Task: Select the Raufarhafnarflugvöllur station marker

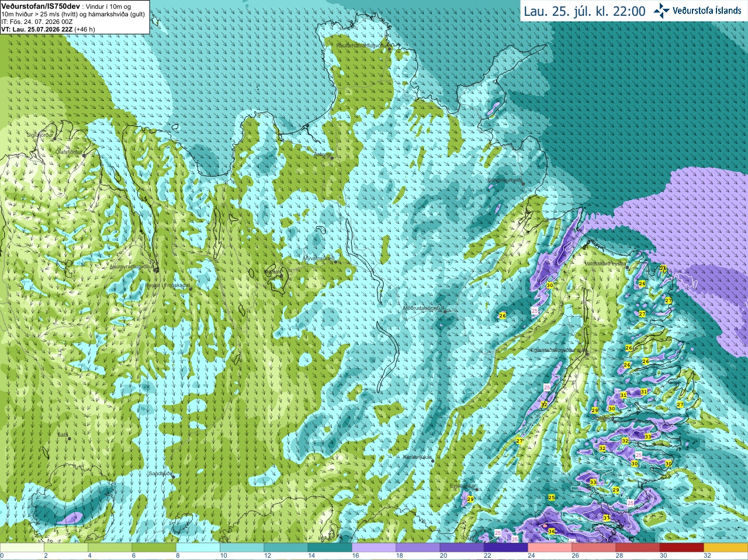Action: (x=390, y=49)
